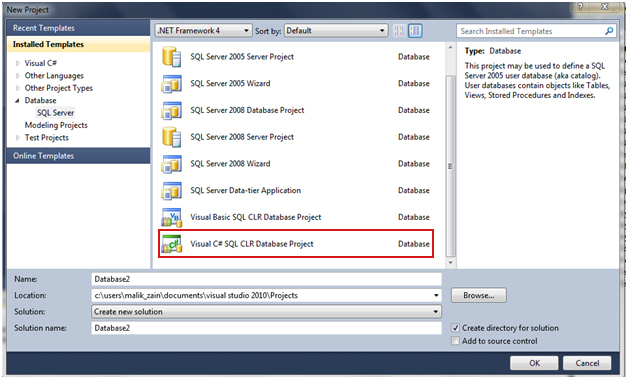The image size is (628, 379).
Task: Click the SQL Server 2008 Wizard icon
Action: coord(171,164)
